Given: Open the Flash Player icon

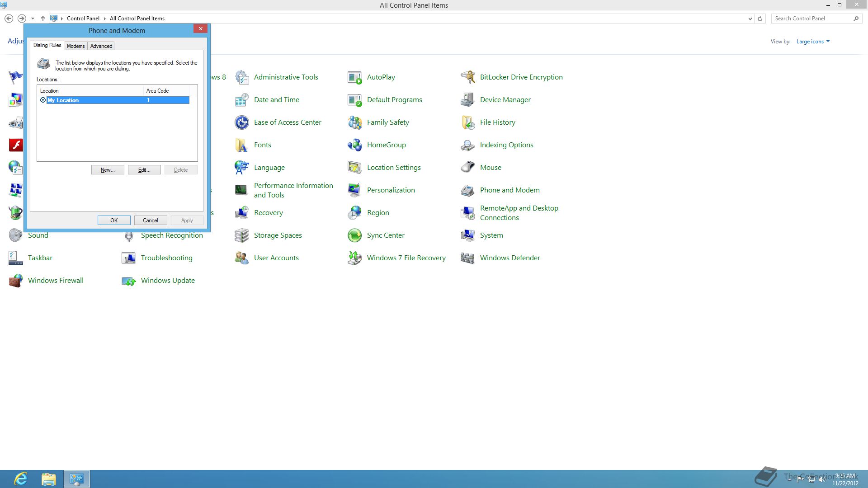Looking at the screenshot, I should coord(16,145).
